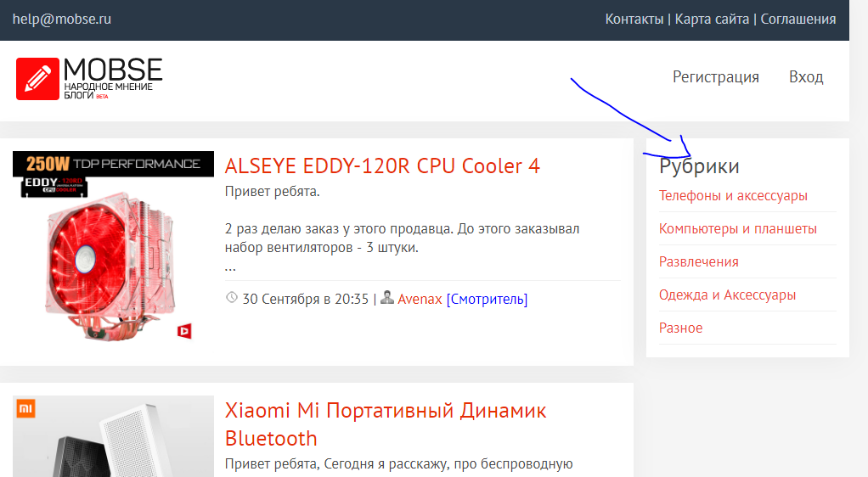View the Avenax author profile
Screen dimensions: 868x477
[x=420, y=299]
